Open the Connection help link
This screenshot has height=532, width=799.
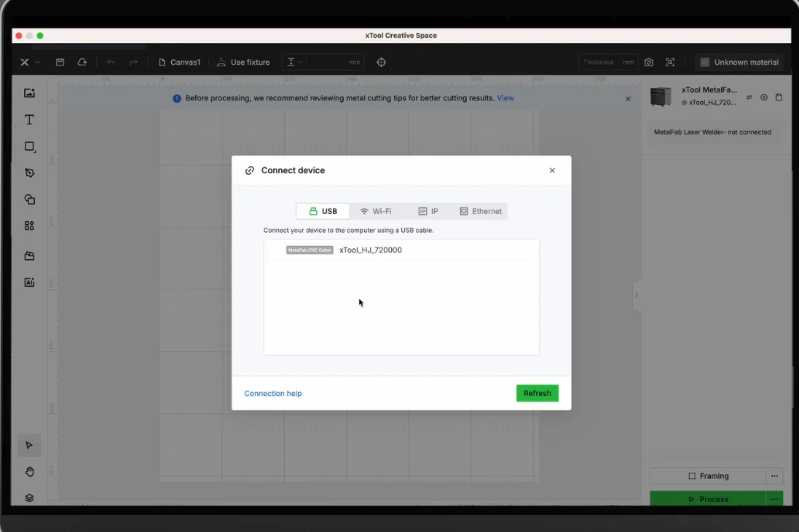click(272, 394)
